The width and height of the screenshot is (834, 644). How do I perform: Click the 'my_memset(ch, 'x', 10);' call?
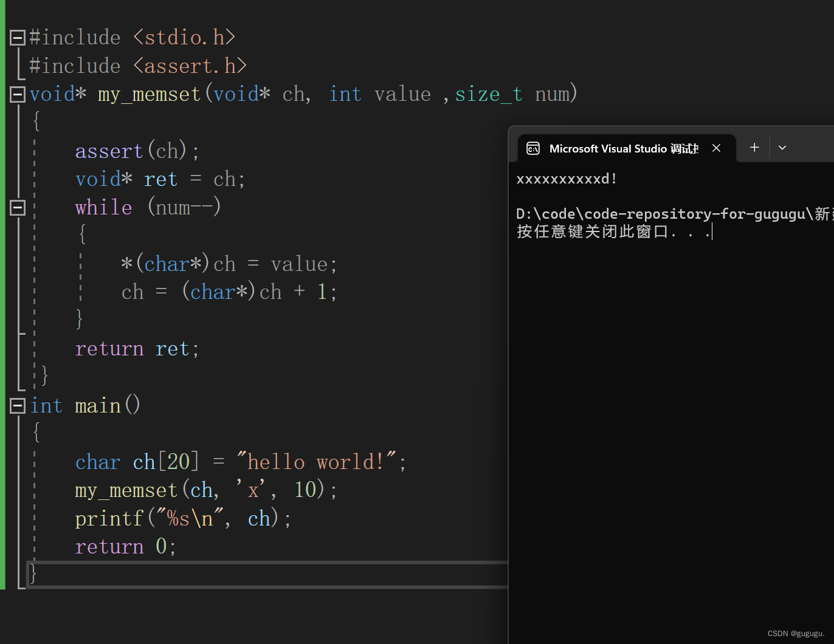coord(206,490)
